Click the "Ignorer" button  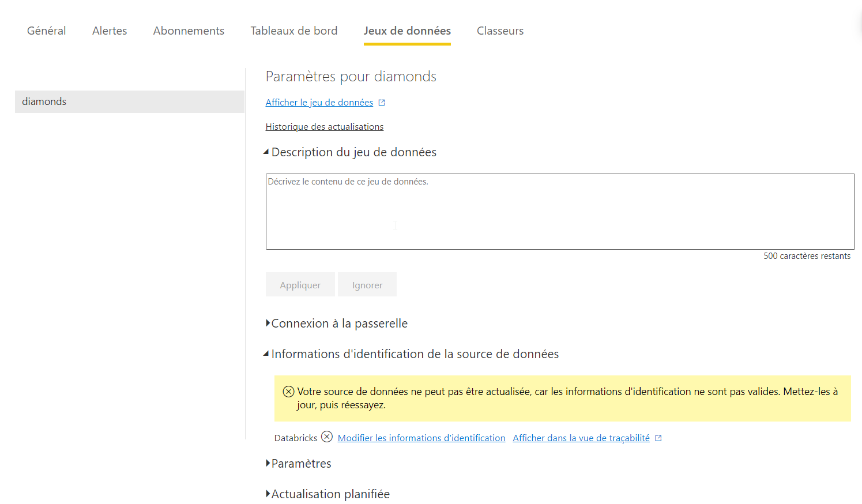(x=367, y=284)
